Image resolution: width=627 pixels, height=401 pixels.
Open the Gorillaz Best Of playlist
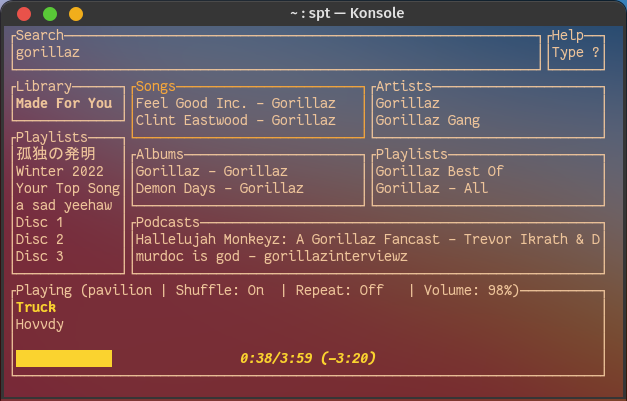click(x=439, y=171)
